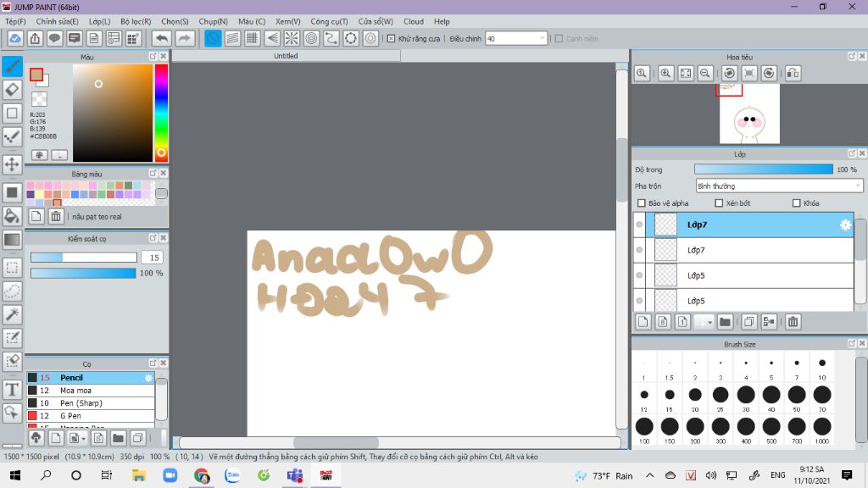Click the Redo arrow in toolbar
Viewport: 868px width, 488px height.
(x=185, y=39)
